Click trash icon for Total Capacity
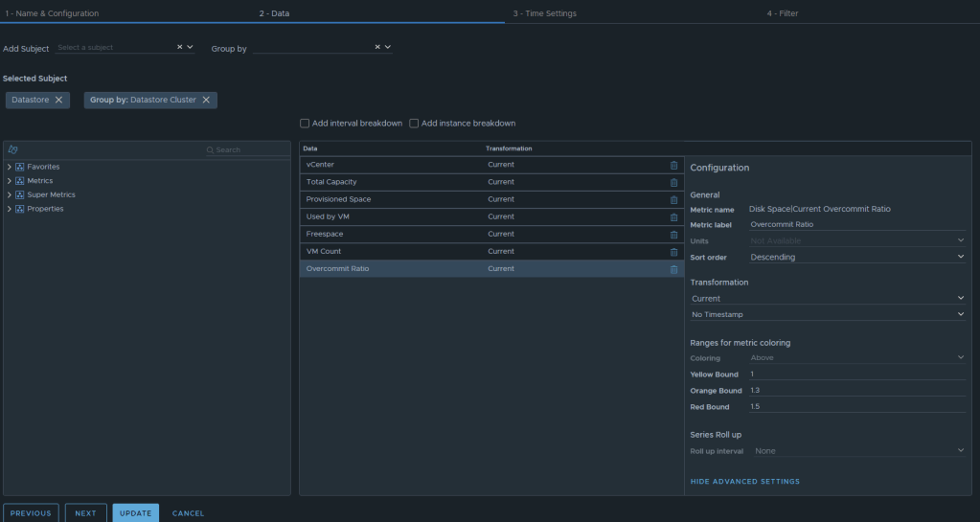The image size is (980, 522). (673, 182)
